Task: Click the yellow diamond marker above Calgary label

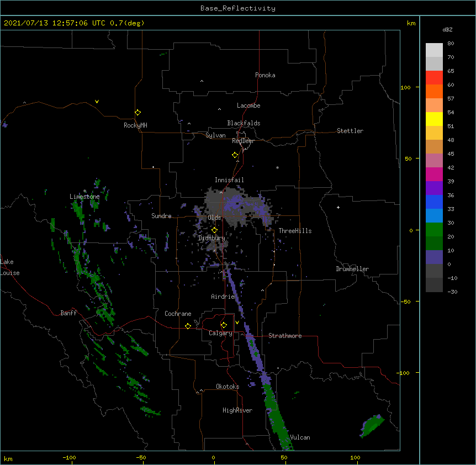Action: point(224,325)
